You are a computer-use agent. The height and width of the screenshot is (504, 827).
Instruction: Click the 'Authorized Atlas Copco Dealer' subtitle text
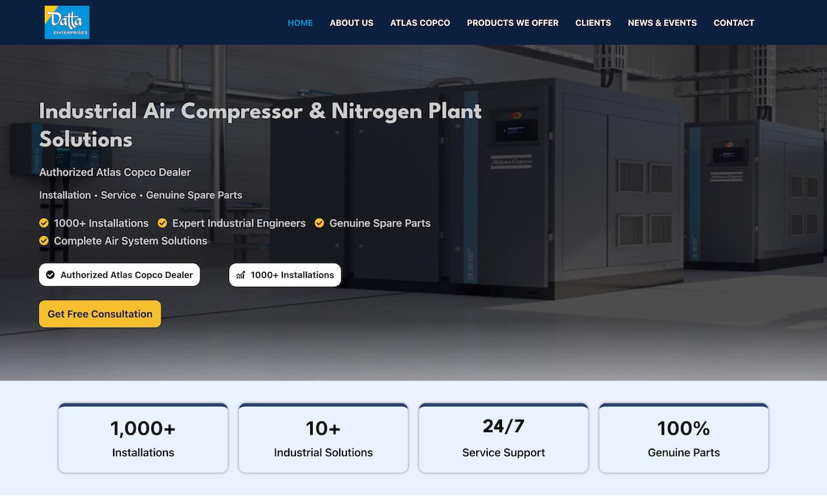115,173
